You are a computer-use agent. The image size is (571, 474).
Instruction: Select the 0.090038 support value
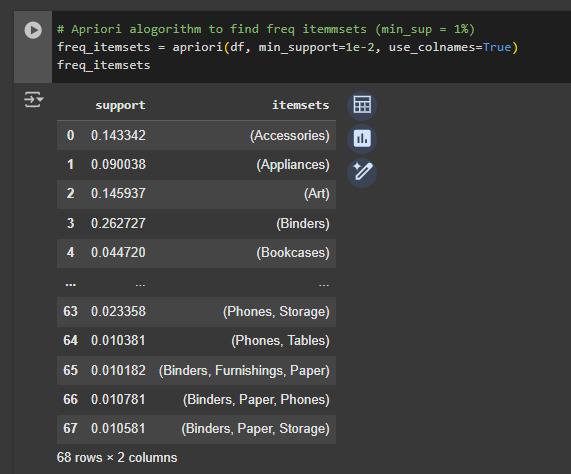pyautogui.click(x=118, y=165)
